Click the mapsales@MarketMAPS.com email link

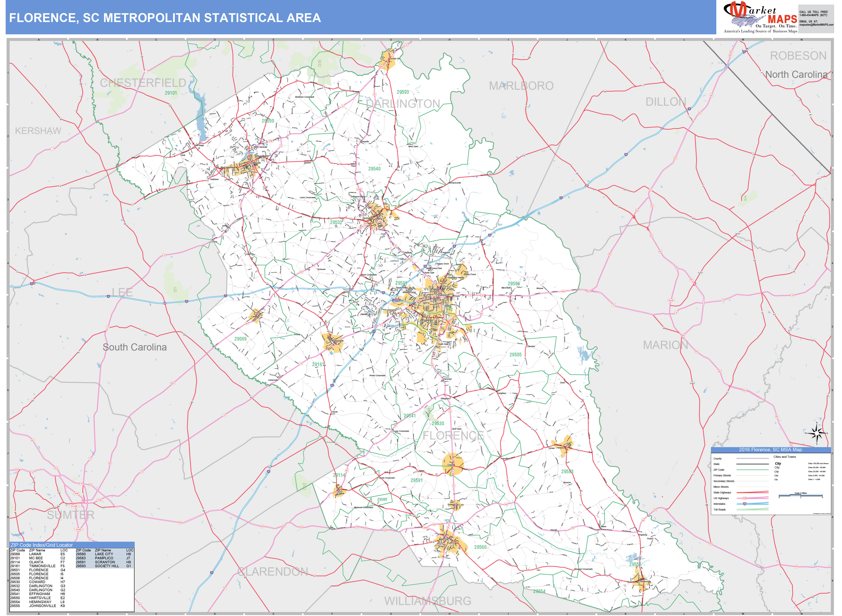[817, 25]
